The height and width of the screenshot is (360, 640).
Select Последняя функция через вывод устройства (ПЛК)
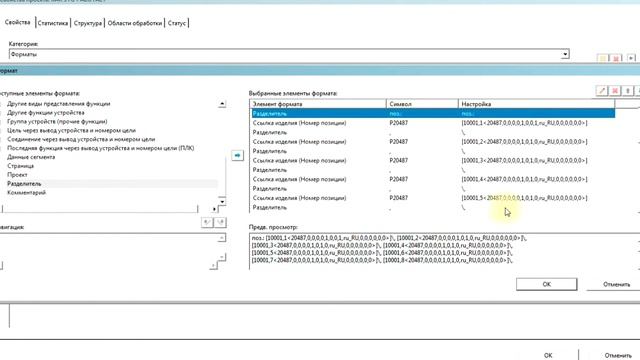tap(100, 148)
